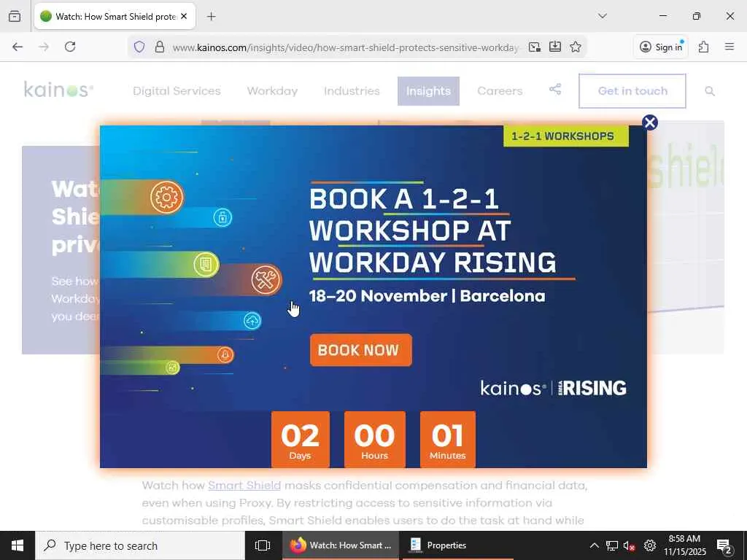Go forward with the forward arrow
Image resolution: width=747 pixels, height=560 pixels.
click(x=44, y=47)
